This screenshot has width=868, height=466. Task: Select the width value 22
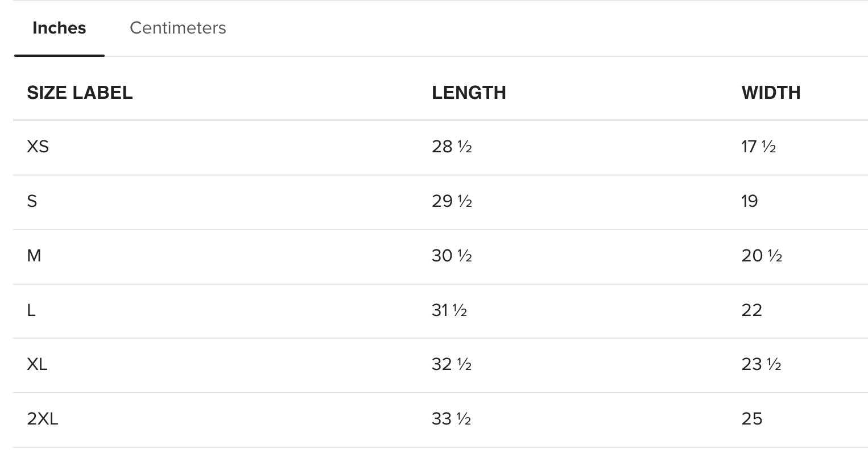click(x=751, y=310)
